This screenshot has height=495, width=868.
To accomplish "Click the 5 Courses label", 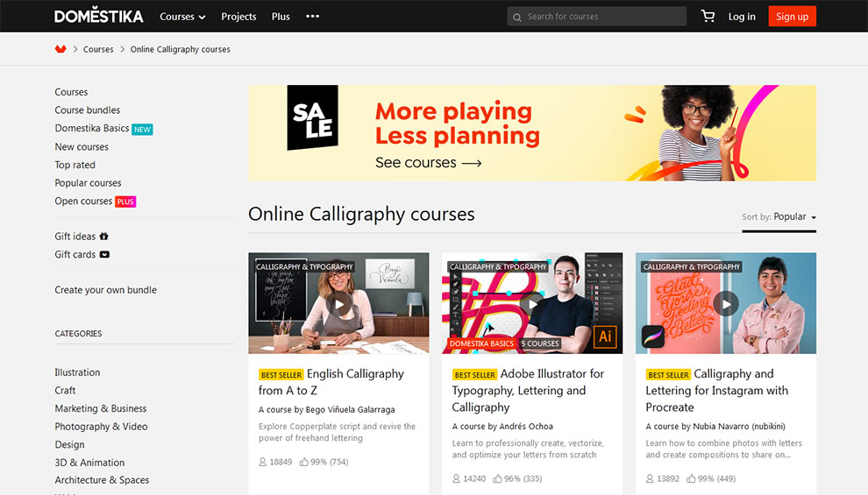I will click(x=540, y=343).
